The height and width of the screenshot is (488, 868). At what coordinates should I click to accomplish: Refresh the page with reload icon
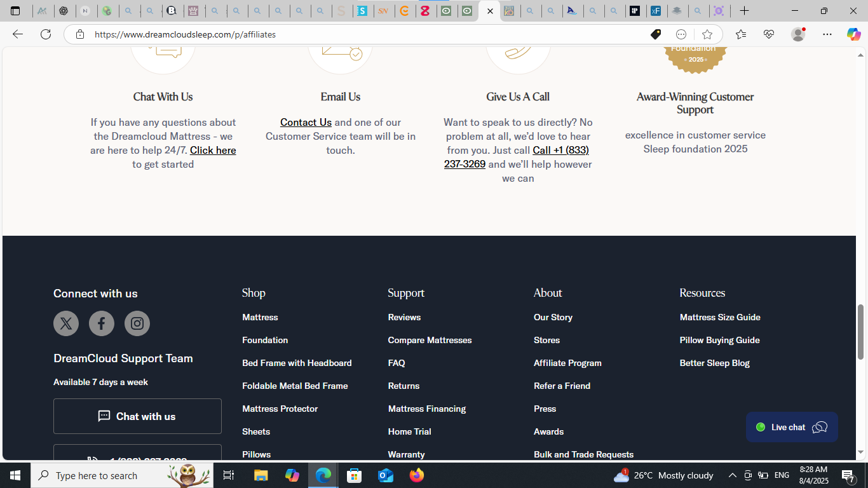click(46, 34)
